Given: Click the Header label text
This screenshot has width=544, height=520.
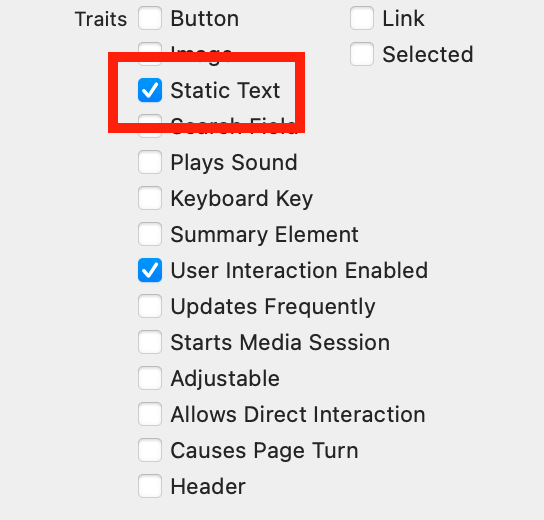Looking at the screenshot, I should 208,486.
